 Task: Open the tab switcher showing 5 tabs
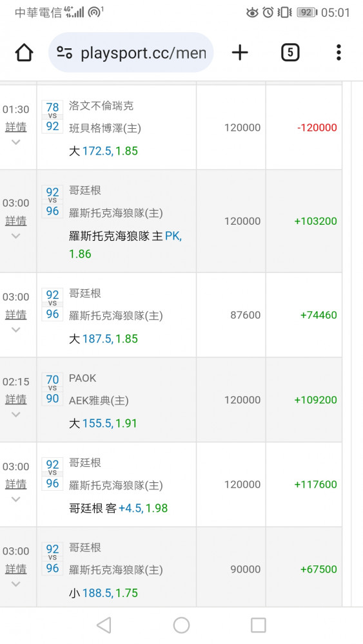pos(290,53)
